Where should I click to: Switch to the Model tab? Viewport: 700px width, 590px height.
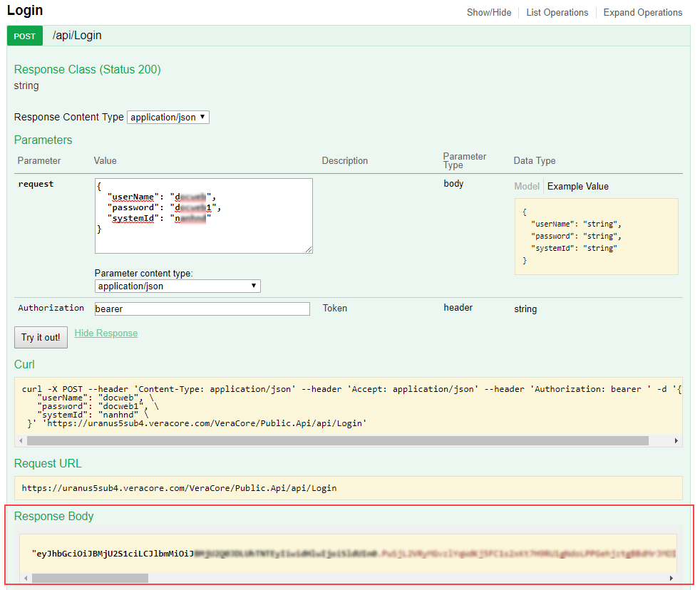pos(527,186)
